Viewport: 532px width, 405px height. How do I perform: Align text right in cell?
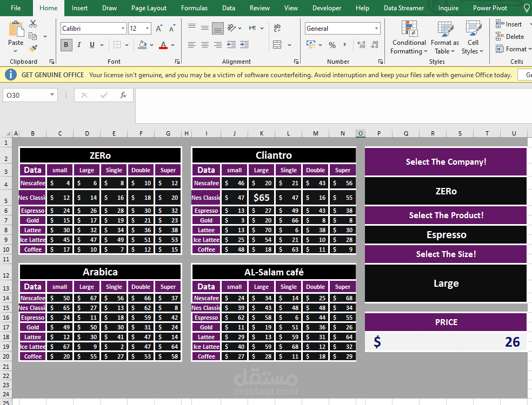click(218, 45)
